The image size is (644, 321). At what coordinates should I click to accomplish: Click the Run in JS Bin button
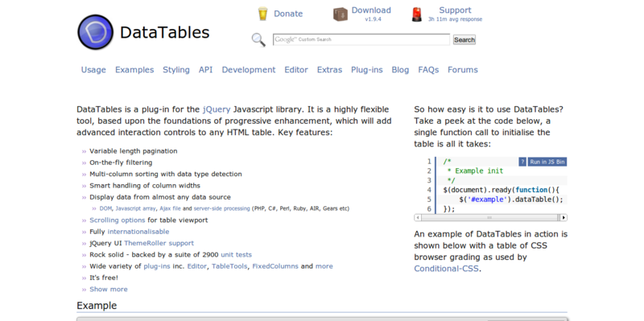pyautogui.click(x=547, y=162)
